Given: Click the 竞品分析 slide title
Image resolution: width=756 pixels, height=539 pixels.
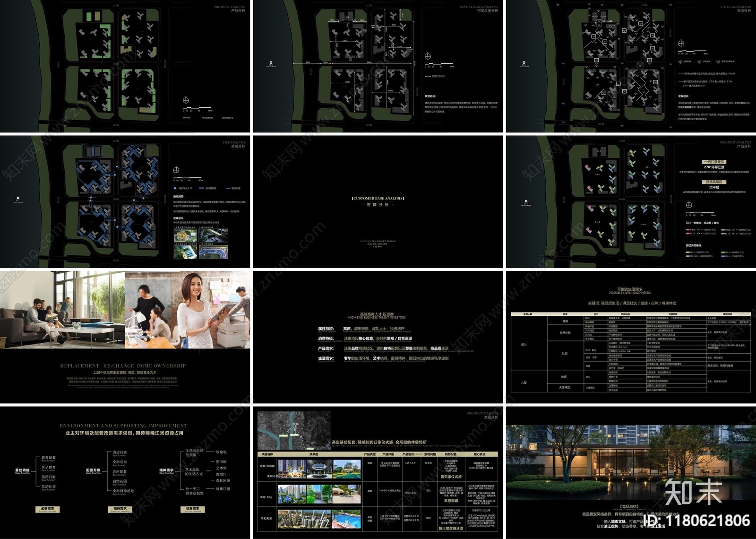Looking at the screenshot, I should [491, 417].
